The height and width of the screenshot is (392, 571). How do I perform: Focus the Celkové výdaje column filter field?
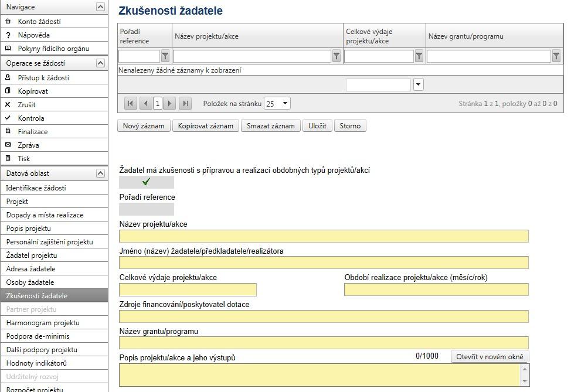tap(379, 56)
